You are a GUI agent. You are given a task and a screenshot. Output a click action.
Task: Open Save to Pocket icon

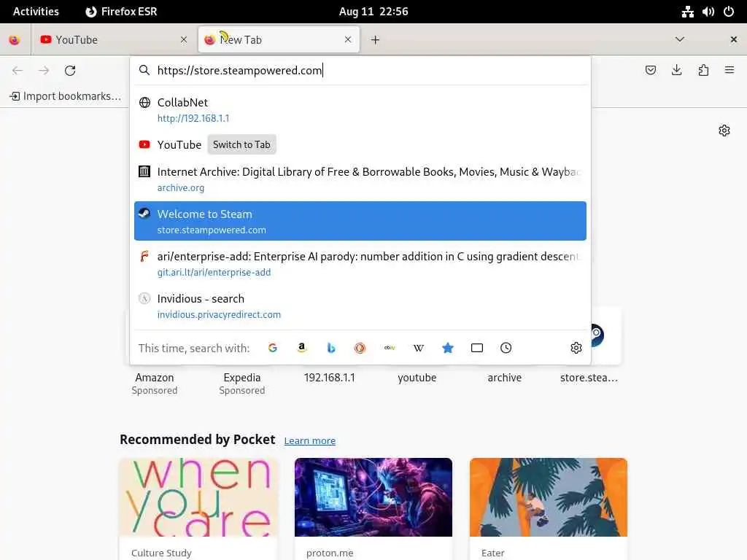(x=650, y=71)
